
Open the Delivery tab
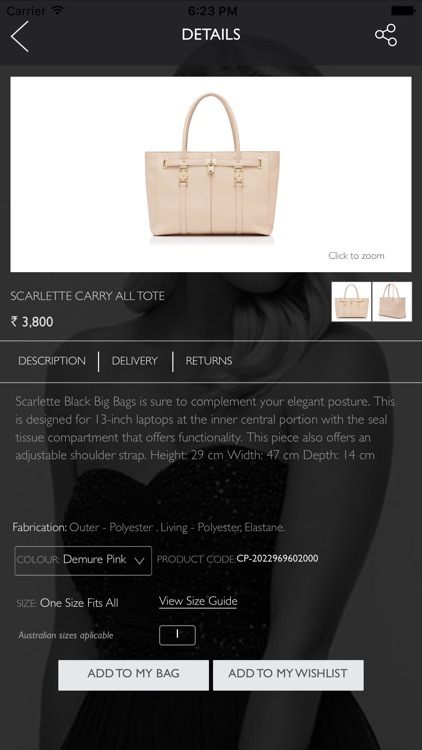pos(134,361)
